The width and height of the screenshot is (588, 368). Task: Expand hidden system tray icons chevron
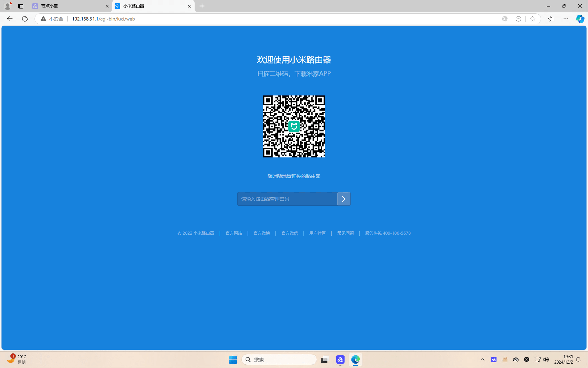pyautogui.click(x=483, y=359)
